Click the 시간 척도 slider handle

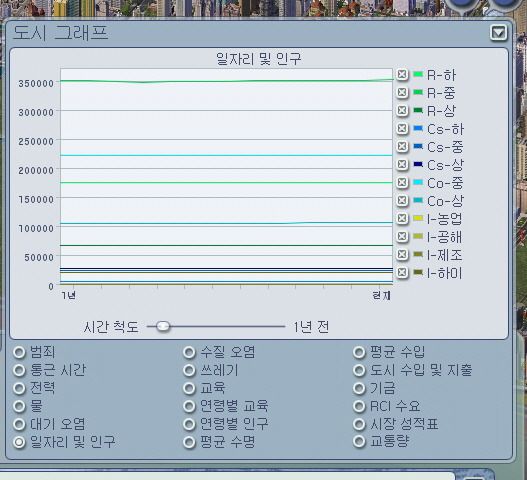[x=163, y=326]
